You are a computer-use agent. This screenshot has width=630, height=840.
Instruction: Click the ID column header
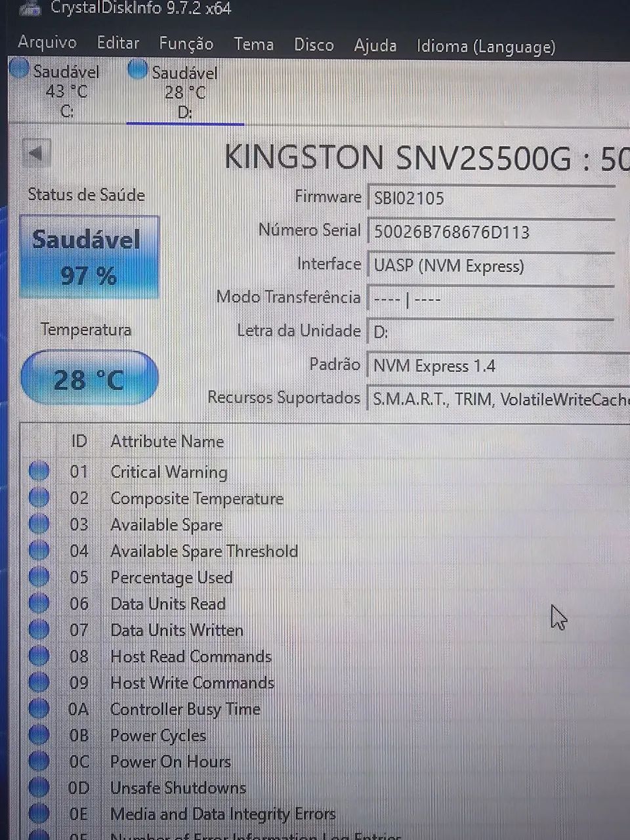[79, 441]
